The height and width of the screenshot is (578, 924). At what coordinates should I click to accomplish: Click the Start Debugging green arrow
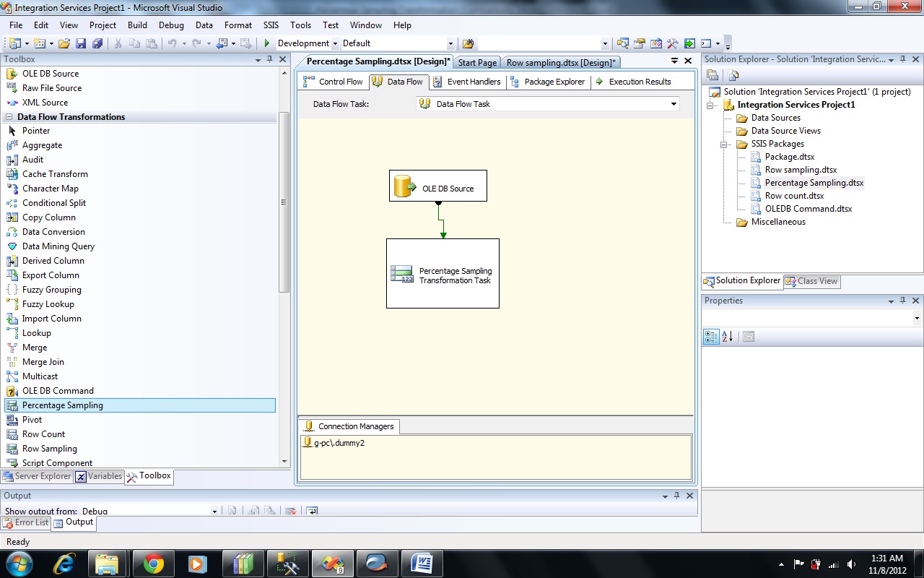click(267, 43)
